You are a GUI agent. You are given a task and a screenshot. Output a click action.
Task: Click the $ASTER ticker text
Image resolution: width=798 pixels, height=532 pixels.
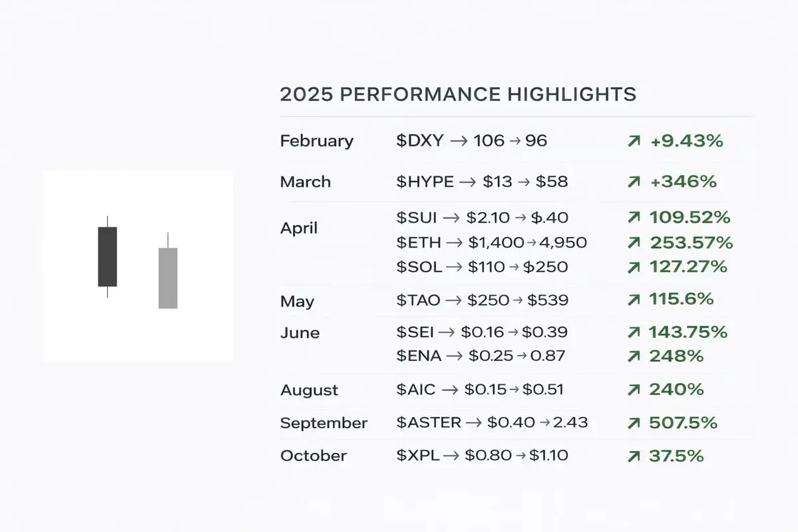coord(429,422)
